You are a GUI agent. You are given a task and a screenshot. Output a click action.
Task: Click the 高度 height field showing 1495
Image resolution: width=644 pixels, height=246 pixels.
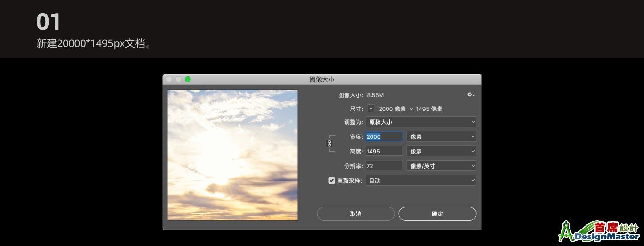coord(384,151)
